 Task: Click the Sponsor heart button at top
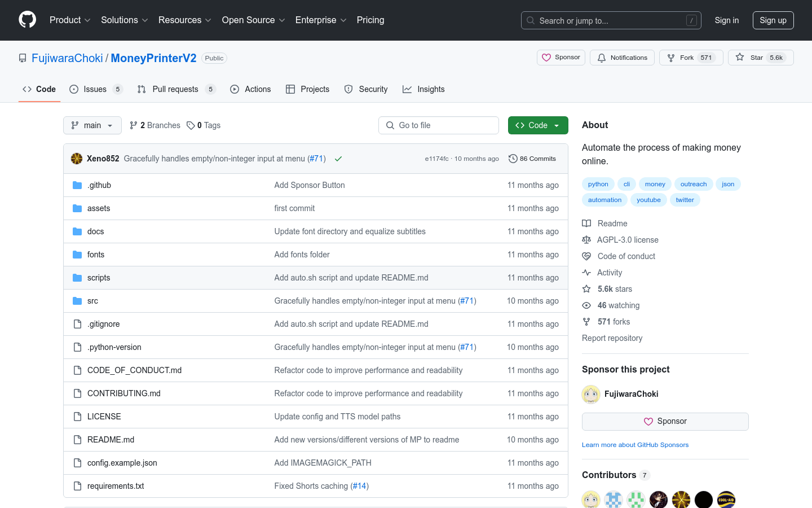(x=561, y=58)
